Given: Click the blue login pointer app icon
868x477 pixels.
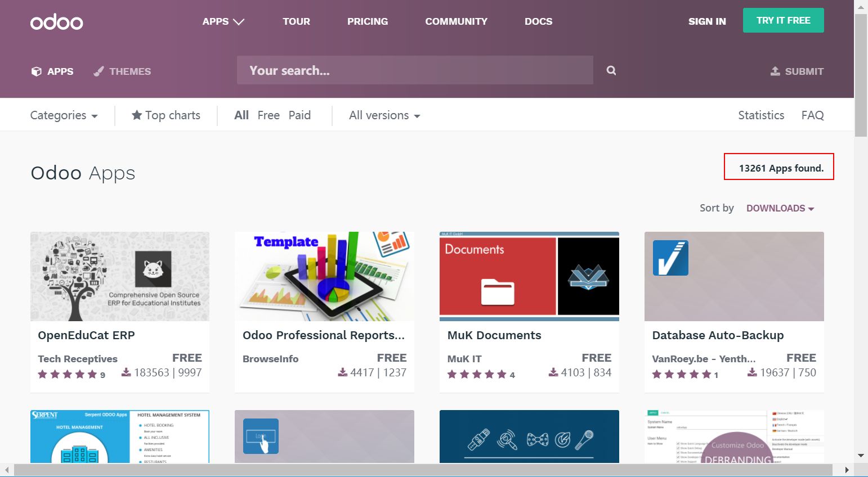Looking at the screenshot, I should (261, 436).
